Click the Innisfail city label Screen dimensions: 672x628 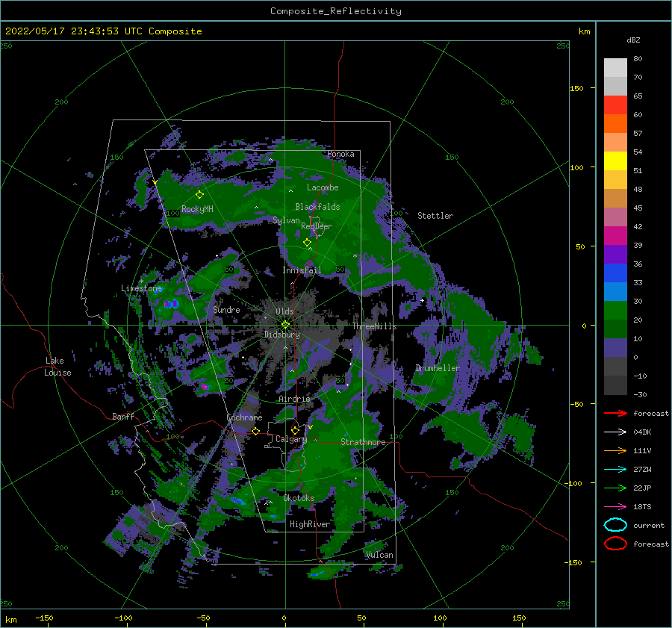click(302, 270)
